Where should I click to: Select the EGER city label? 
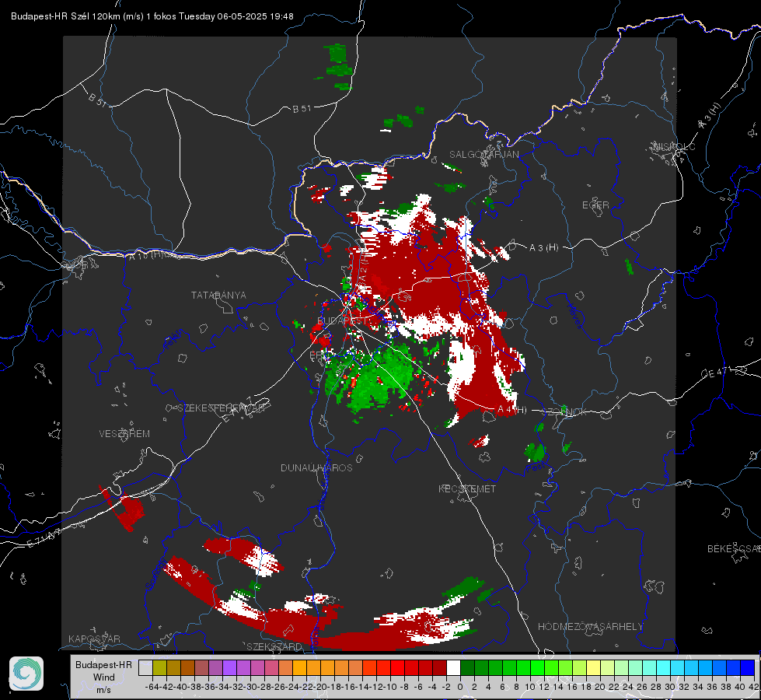[595, 205]
